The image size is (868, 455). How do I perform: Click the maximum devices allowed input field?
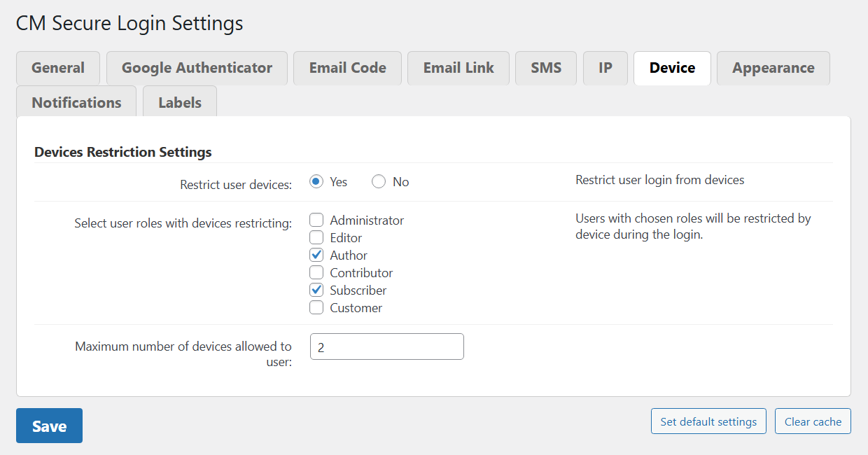386,346
